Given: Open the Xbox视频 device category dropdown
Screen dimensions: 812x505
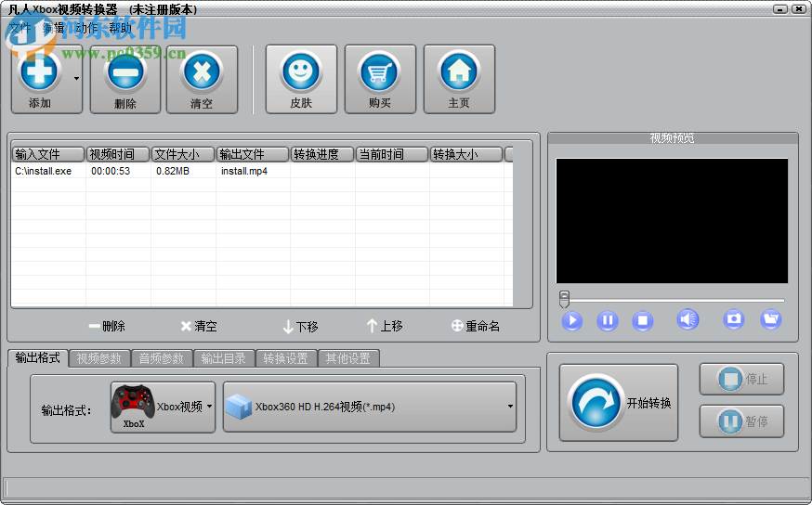Looking at the screenshot, I should tap(163, 408).
